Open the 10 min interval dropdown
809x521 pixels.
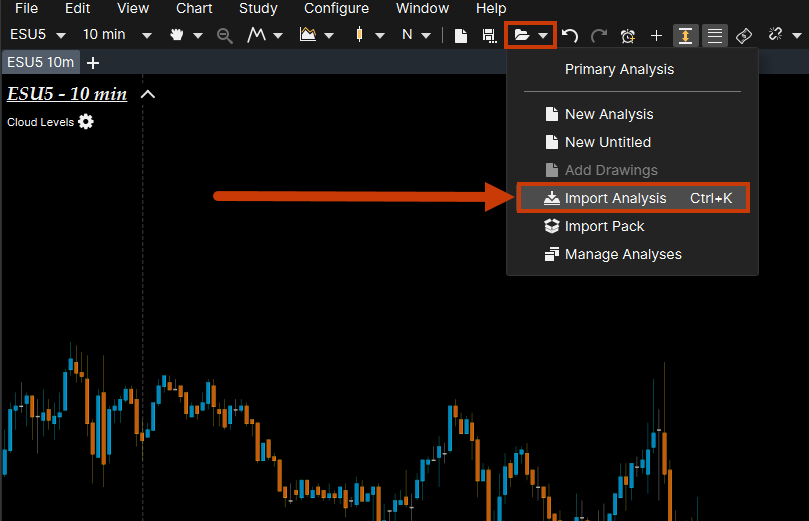tap(117, 35)
